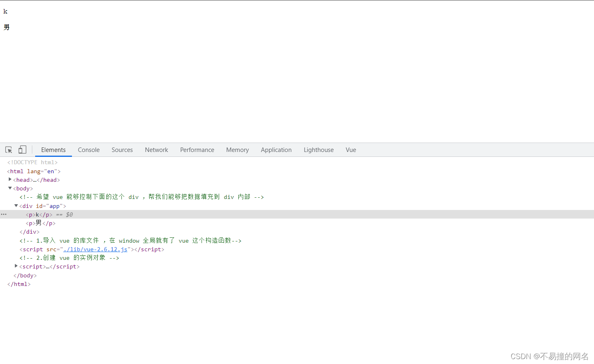Select the closing </body> tag row
594x364 pixels.
click(25, 275)
